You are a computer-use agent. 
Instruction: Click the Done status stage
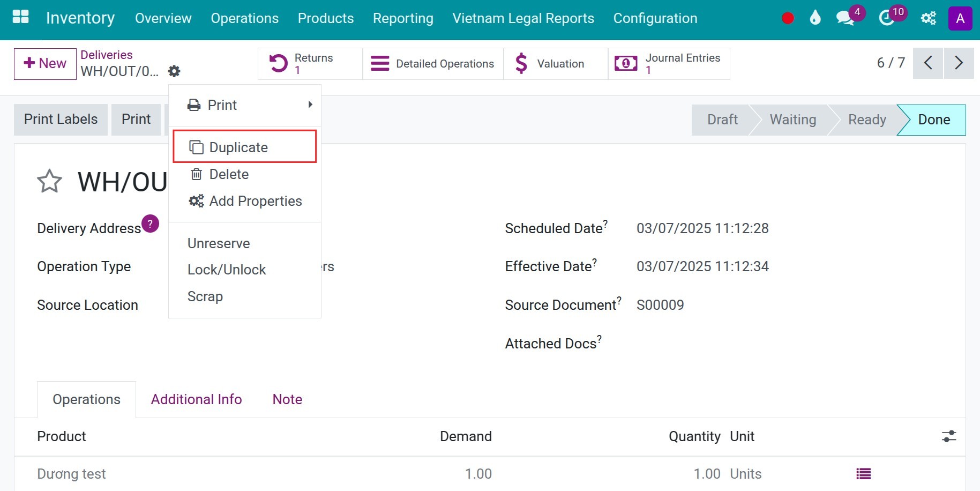(x=933, y=120)
